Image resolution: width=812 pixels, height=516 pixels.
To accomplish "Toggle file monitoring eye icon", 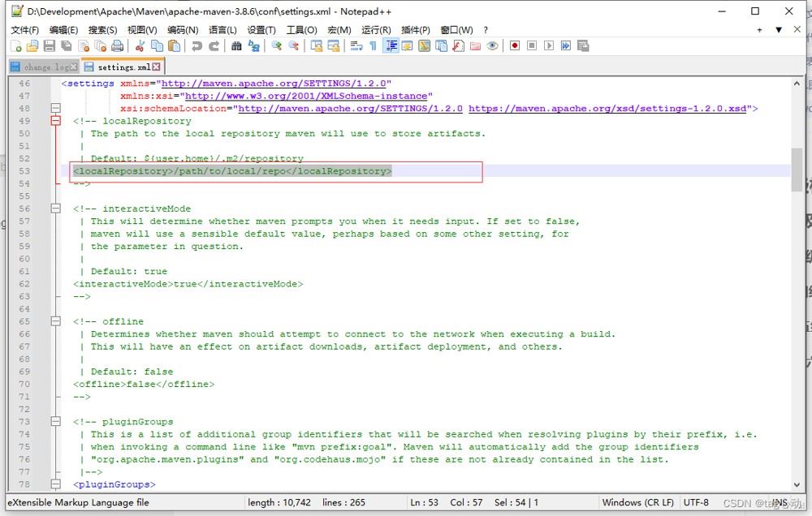I will (x=493, y=46).
